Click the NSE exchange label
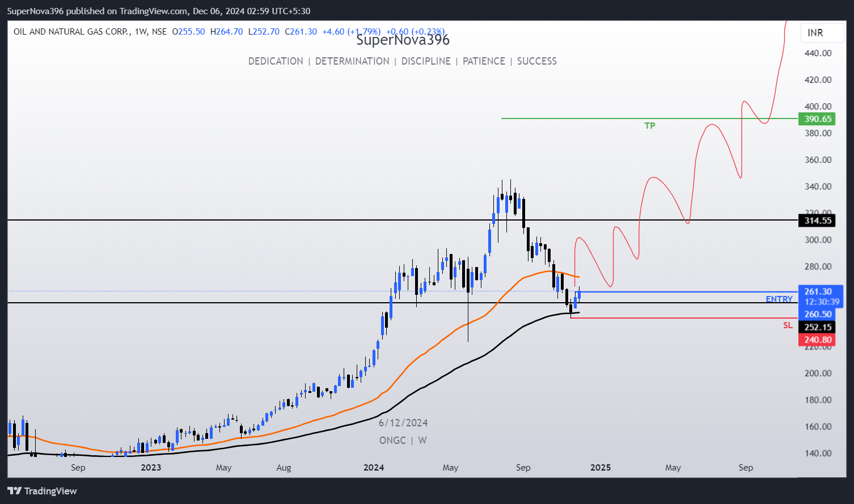The image size is (854, 504). pos(159,32)
